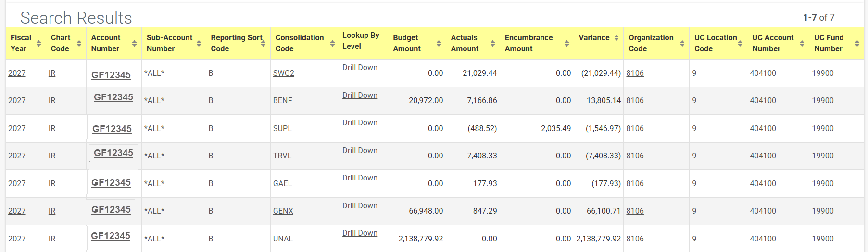Open GENX consolidation code link
Image resolution: width=868 pixels, height=252 pixels.
[283, 211]
